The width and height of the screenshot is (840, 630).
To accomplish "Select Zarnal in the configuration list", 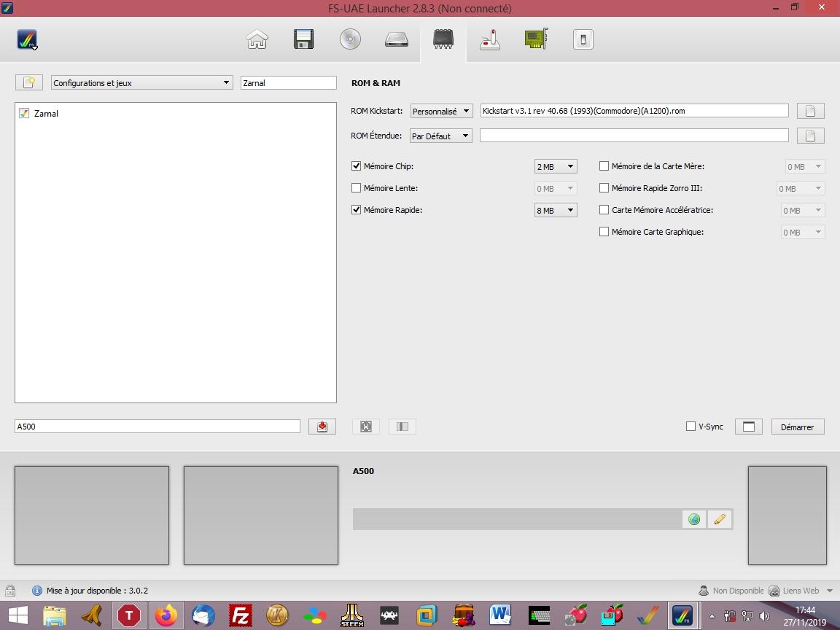I will tap(46, 114).
